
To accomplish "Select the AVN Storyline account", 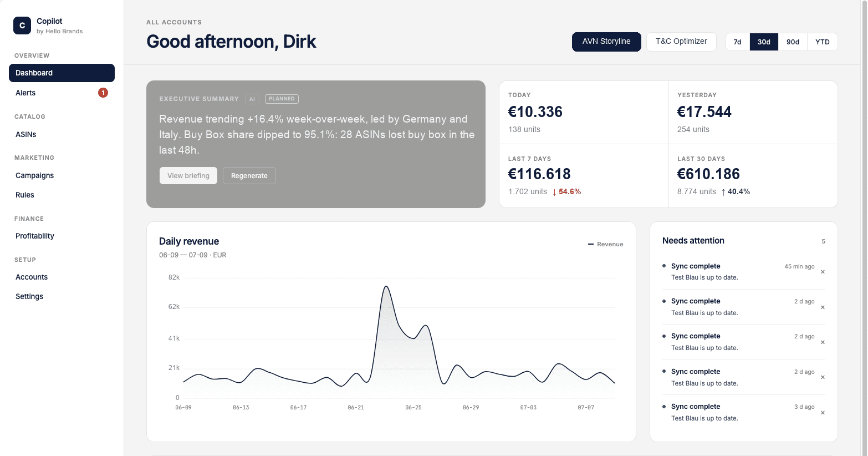I will tap(606, 42).
